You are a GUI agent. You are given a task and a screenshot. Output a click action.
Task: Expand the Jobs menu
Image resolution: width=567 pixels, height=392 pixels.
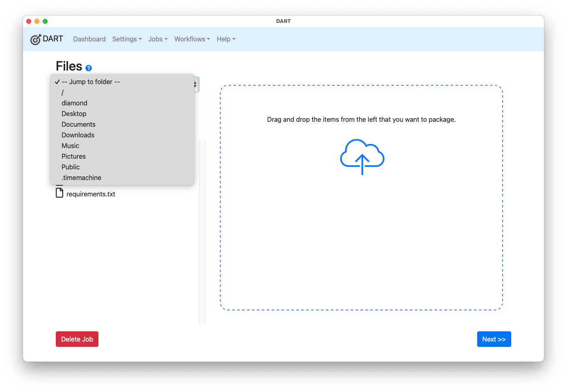158,39
